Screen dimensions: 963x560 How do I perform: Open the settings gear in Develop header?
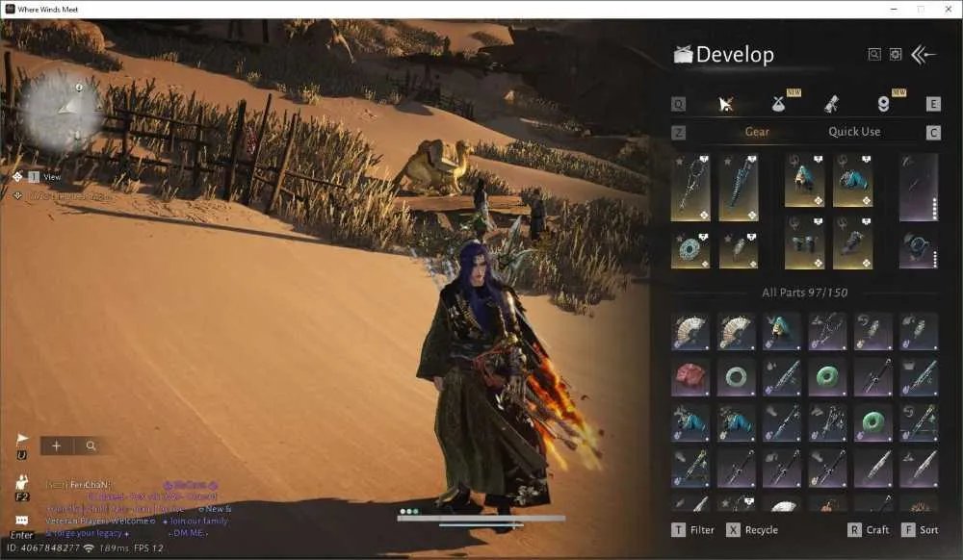(x=896, y=55)
